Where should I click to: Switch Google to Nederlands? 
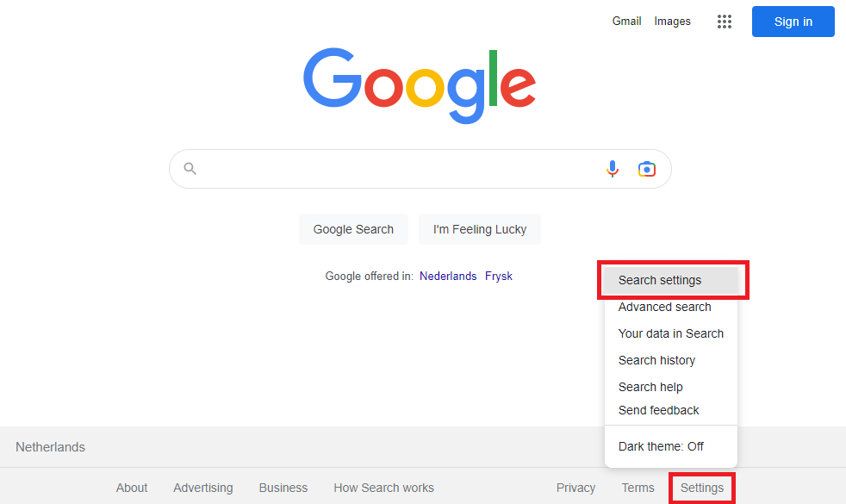tap(448, 276)
